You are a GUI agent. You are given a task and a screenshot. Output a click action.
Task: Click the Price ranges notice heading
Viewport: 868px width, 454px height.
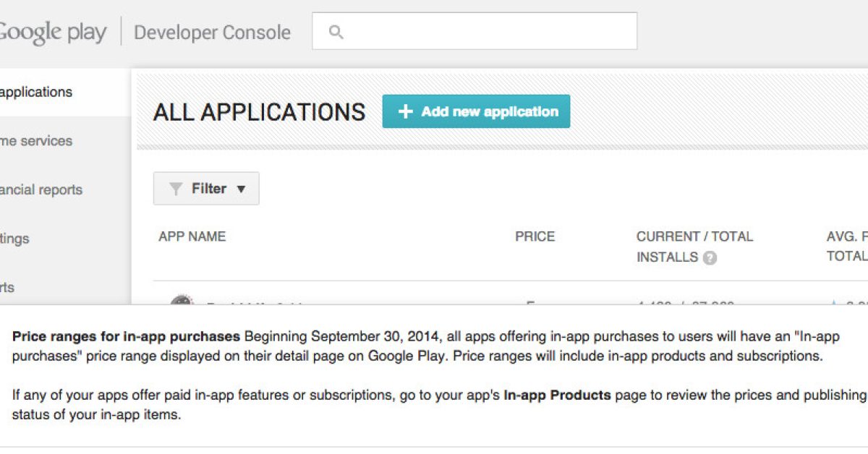pos(126,336)
